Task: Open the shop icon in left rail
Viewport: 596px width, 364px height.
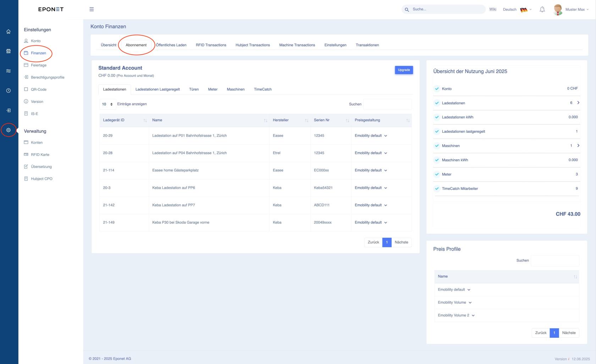Action: (x=9, y=51)
